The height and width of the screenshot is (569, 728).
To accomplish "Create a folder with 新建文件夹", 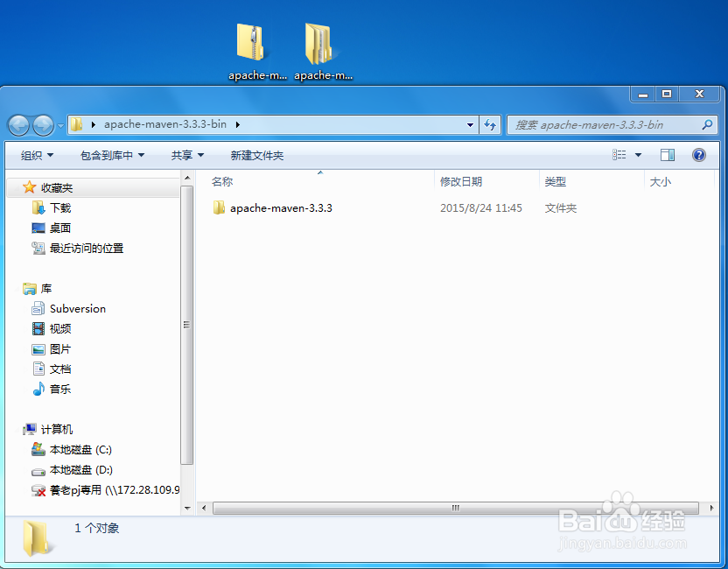I will (x=256, y=155).
